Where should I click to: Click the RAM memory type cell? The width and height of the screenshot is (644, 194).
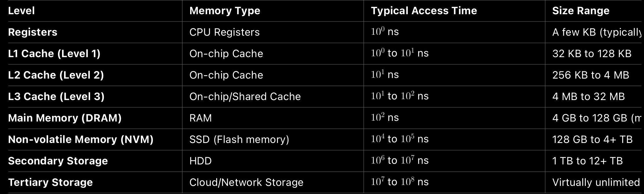tap(200, 118)
